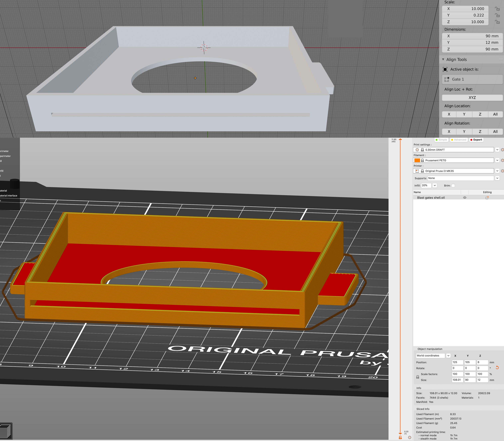Edit Size X field 108.01
This screenshot has height=441, width=504.
pyautogui.click(x=458, y=380)
